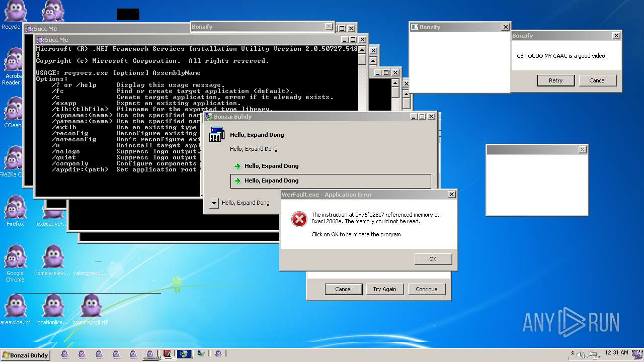This screenshot has height=362, width=644.
Task: Close the untitled blank white window
Action: pos(582,150)
